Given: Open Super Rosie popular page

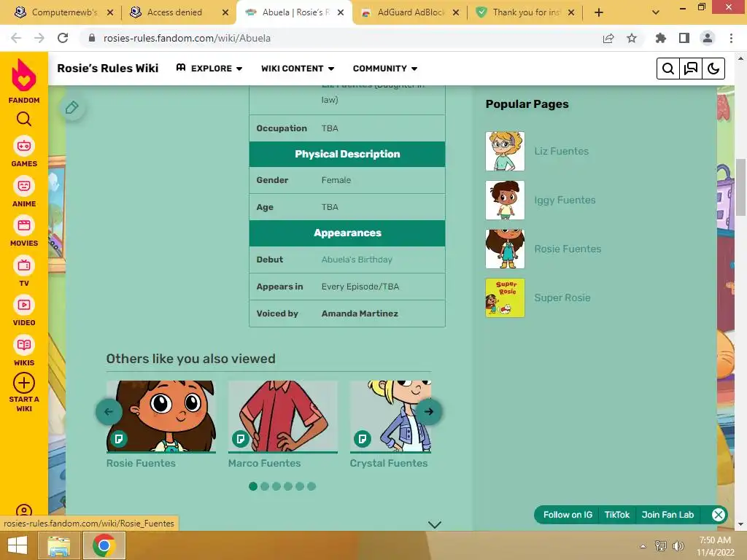Looking at the screenshot, I should pyautogui.click(x=562, y=298).
